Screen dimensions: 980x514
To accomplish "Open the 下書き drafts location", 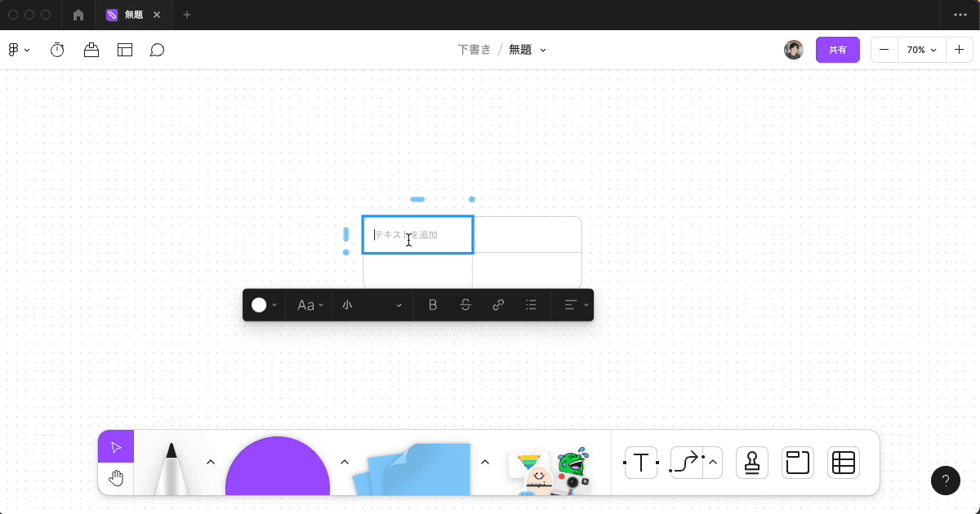I will pyautogui.click(x=474, y=50).
